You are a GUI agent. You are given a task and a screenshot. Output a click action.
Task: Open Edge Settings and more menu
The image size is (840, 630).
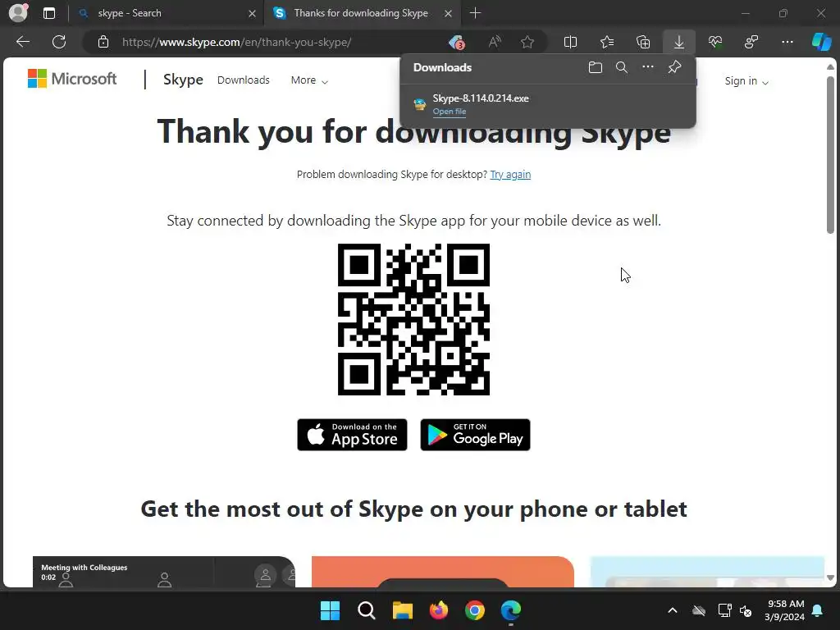787,42
